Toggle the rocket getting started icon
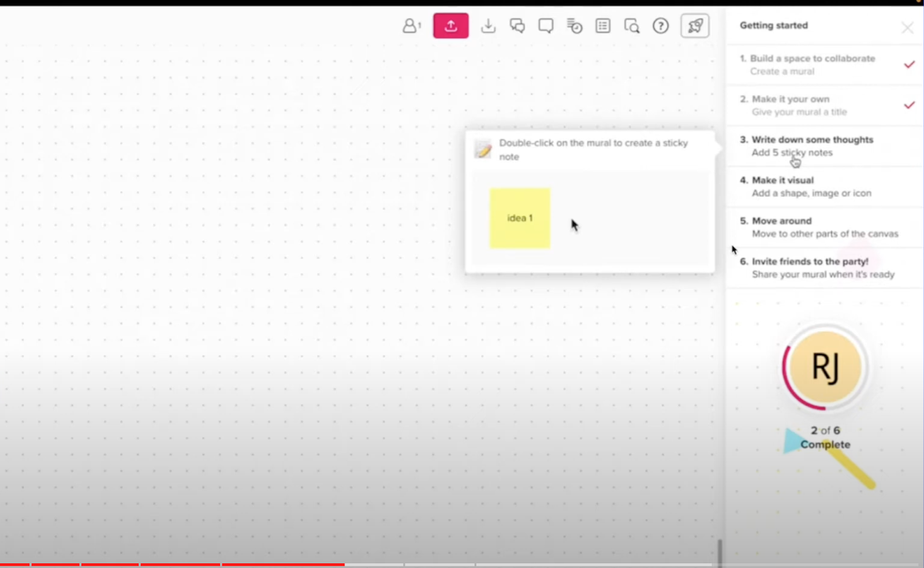This screenshot has height=568, width=924. (695, 26)
